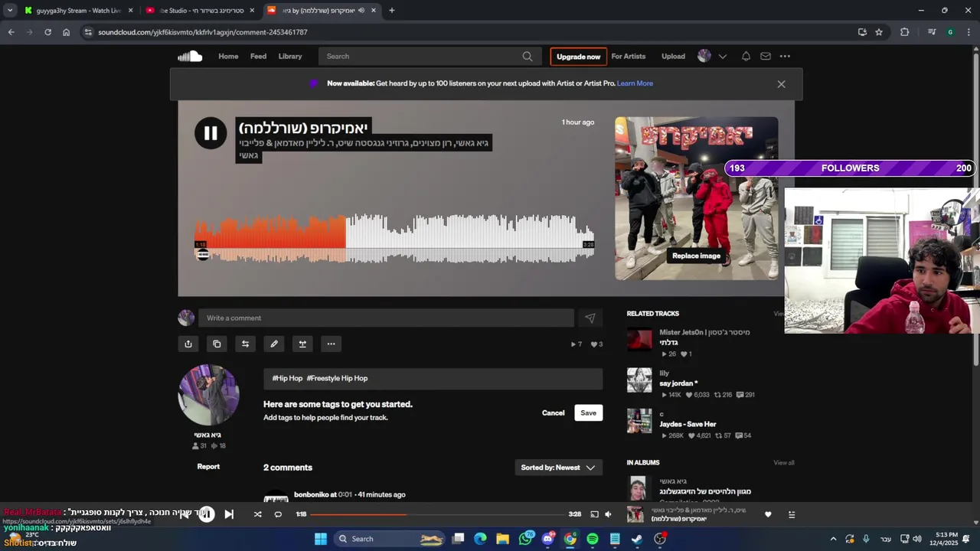Edit track with pencil icon

274,344
